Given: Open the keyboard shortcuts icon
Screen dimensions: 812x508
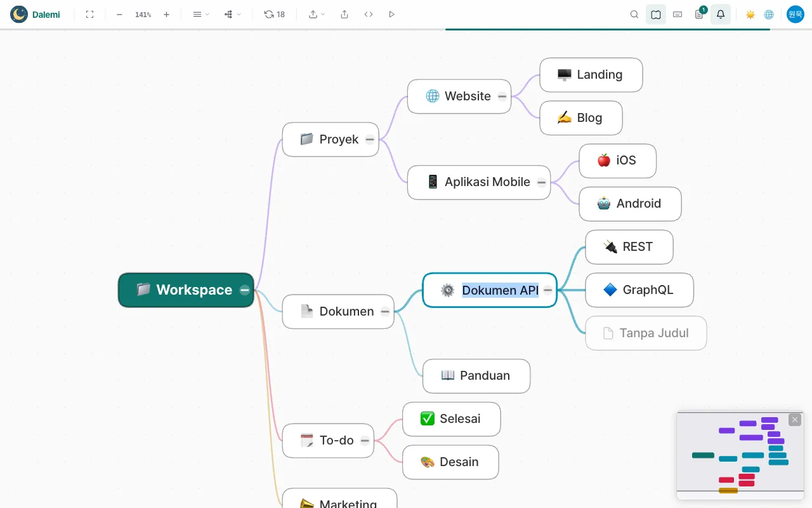Looking at the screenshot, I should pos(678,14).
